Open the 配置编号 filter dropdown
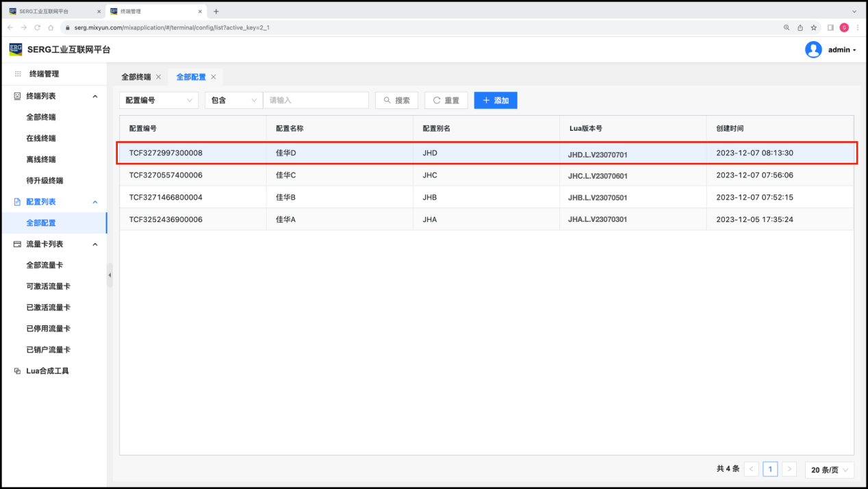868x489 pixels. point(159,100)
